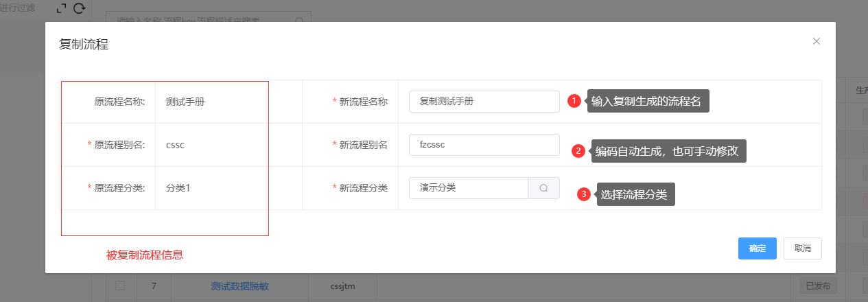868x302 pixels.
Task: Click the red number 3 badge
Action: coord(584,194)
